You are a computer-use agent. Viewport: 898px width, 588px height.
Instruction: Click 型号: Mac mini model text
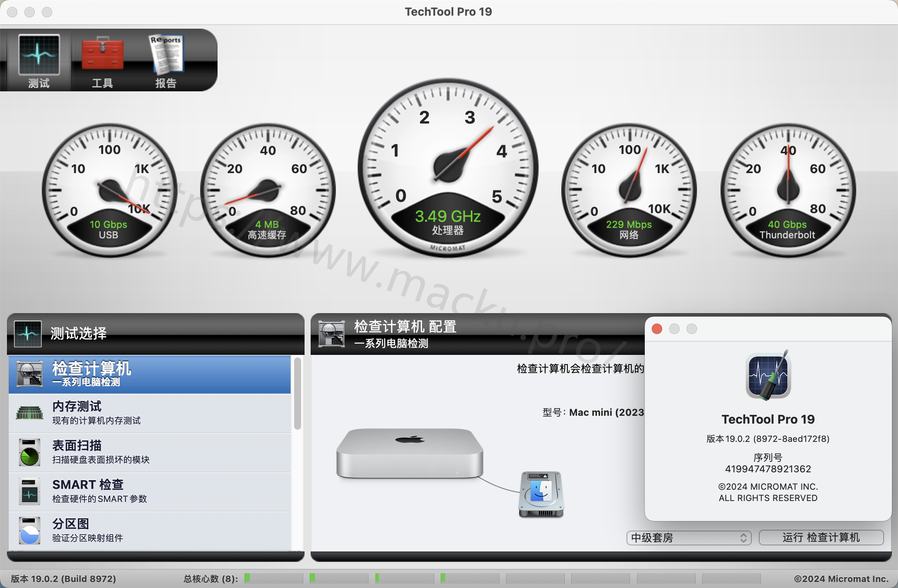coord(593,412)
